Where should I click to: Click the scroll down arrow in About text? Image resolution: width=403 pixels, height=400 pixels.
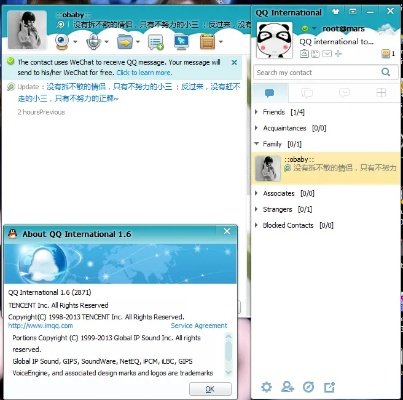click(x=228, y=373)
